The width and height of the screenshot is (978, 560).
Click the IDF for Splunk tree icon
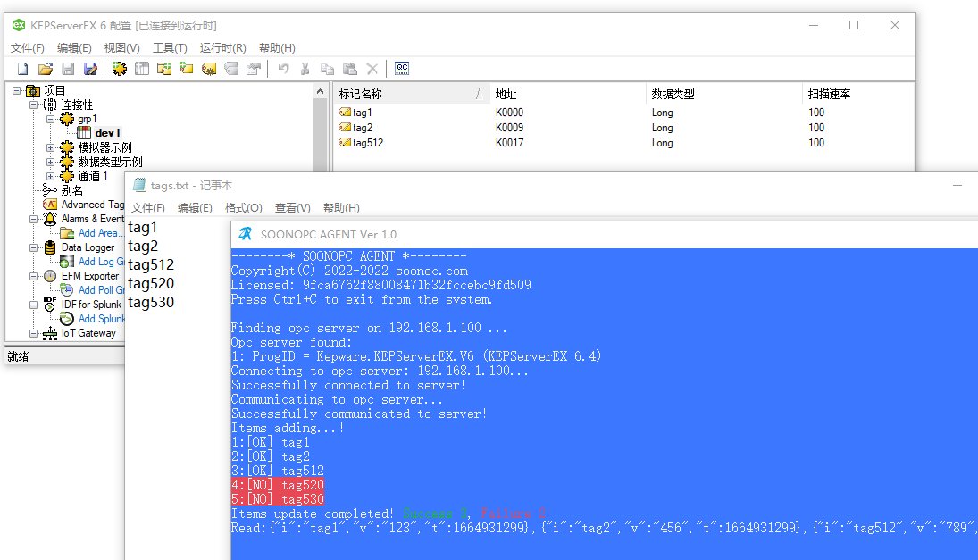tap(50, 305)
